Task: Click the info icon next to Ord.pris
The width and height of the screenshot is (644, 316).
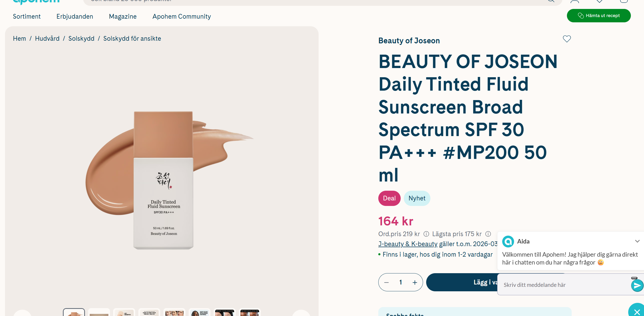Action: [426, 234]
